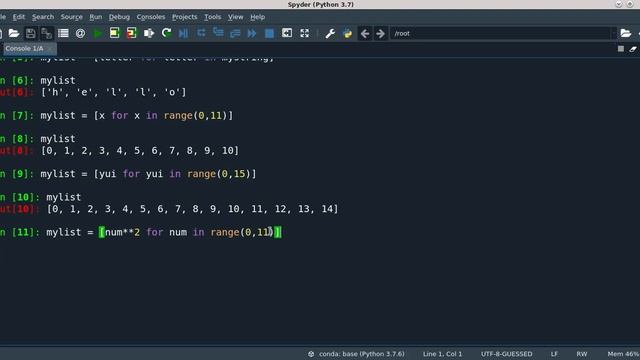640x360 pixels.
Task: Stop console kernel with gray square icon
Action: pos(621,49)
